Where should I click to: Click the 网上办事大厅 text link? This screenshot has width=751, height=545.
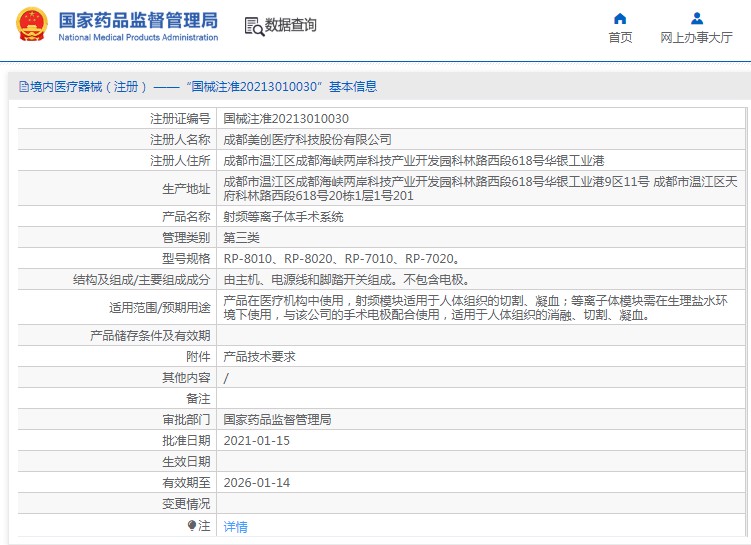[x=696, y=37]
